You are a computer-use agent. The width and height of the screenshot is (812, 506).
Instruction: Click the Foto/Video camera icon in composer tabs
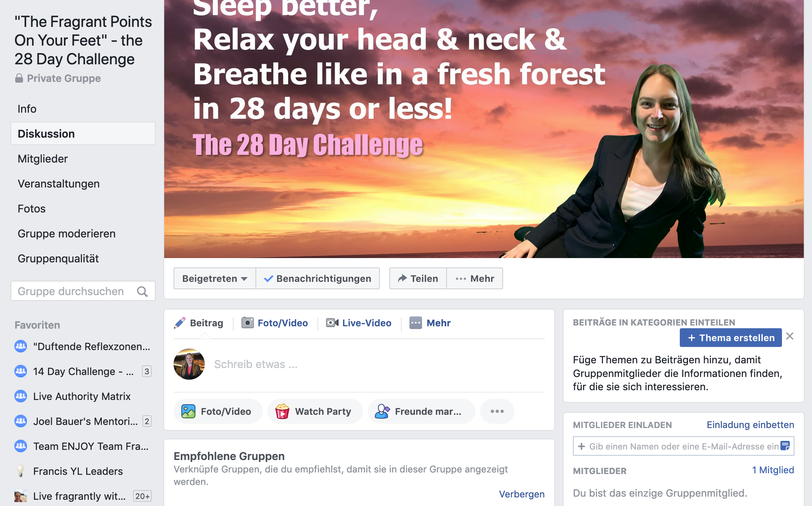tap(247, 323)
